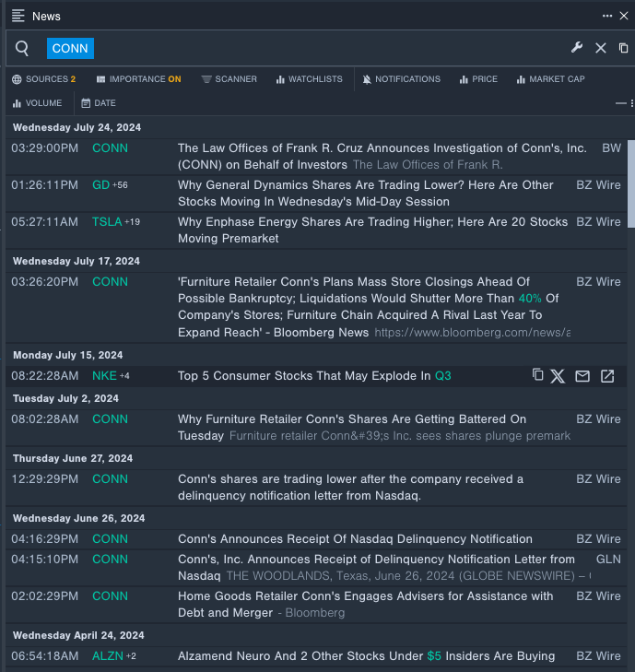This screenshot has width=635, height=672.
Task: Click the Q3 highlighted text
Action: click(x=443, y=376)
